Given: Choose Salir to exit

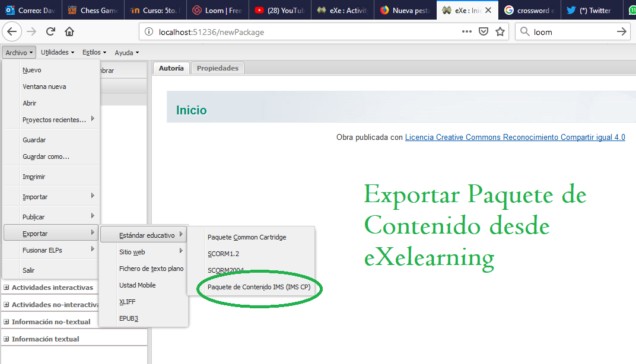Looking at the screenshot, I should pyautogui.click(x=51, y=270).
